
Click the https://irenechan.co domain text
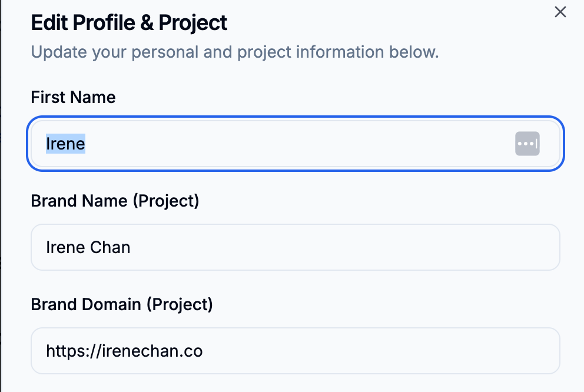tap(124, 351)
